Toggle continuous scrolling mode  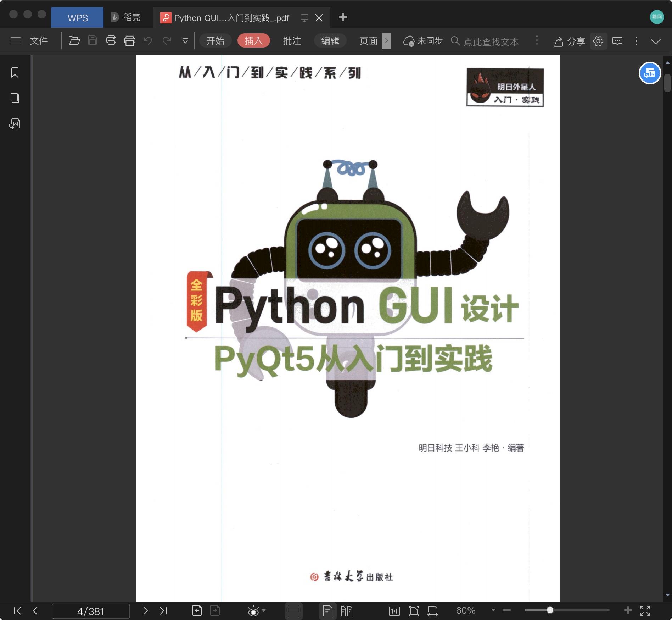click(293, 611)
